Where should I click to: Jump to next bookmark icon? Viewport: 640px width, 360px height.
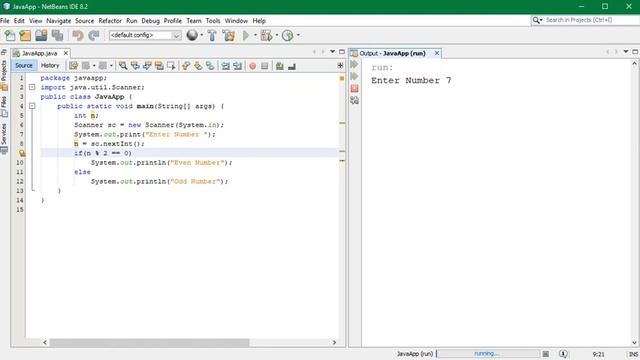pos(198,66)
